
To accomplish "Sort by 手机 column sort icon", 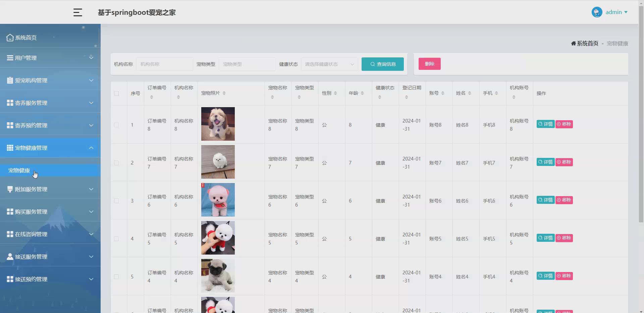I will [496, 93].
